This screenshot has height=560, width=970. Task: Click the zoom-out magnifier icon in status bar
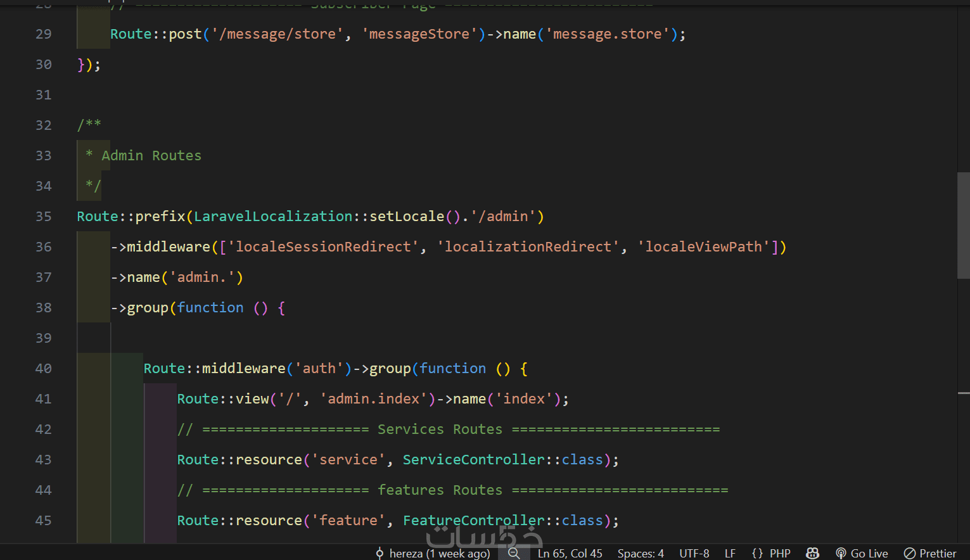pyautogui.click(x=514, y=553)
